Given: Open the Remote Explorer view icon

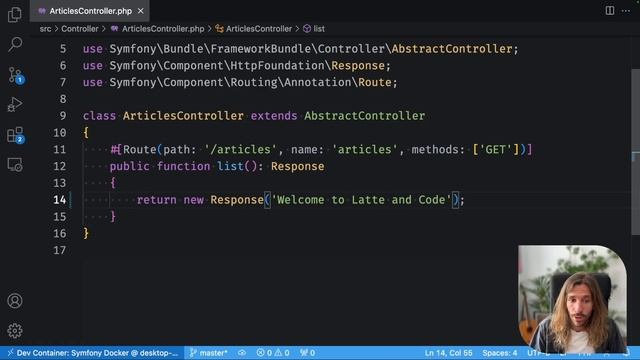Looking at the screenshot, I should pyautogui.click(x=15, y=165).
